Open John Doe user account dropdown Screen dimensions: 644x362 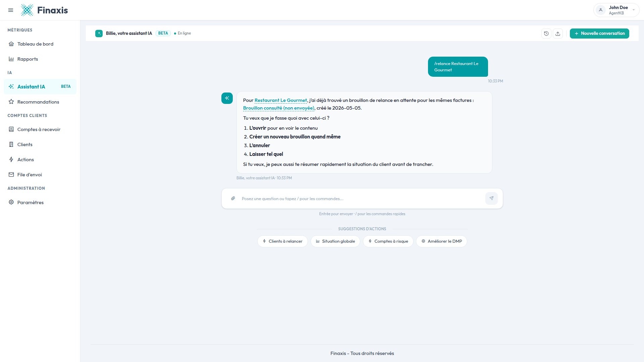[x=616, y=10]
